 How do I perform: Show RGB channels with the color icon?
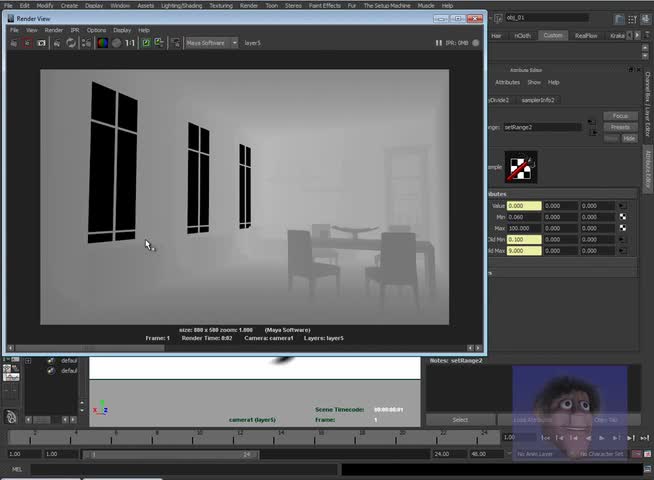[103, 43]
